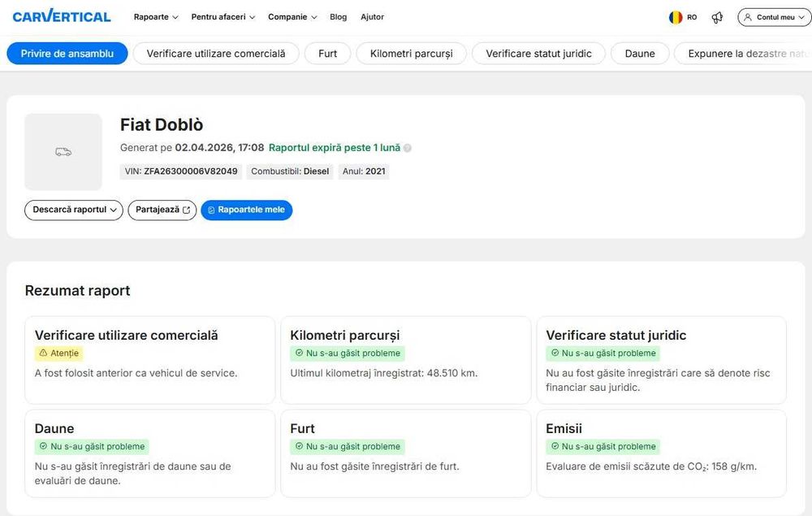Switch to Expunere la dezastre tab

click(x=743, y=54)
